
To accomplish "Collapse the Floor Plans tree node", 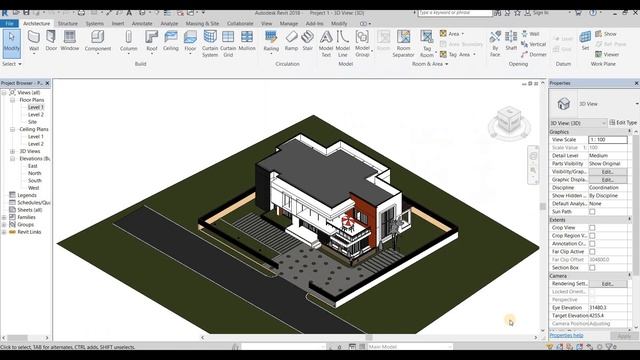I will (x=13, y=100).
